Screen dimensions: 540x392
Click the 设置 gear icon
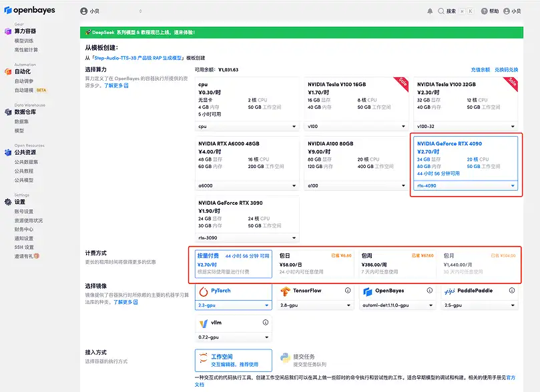point(8,202)
